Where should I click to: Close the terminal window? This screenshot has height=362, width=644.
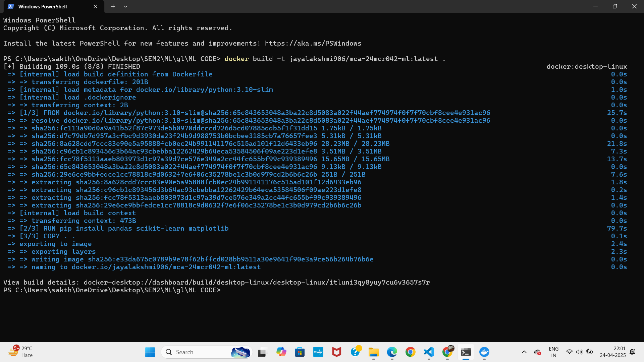634,6
